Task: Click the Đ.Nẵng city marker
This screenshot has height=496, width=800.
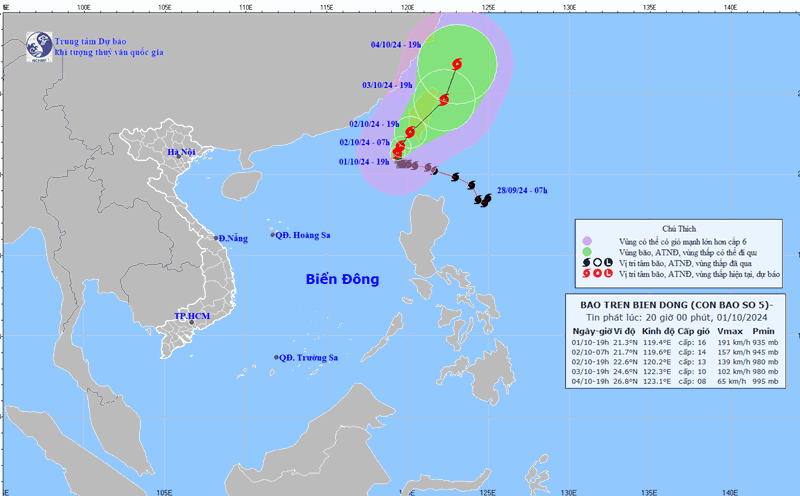Action: click(215, 238)
